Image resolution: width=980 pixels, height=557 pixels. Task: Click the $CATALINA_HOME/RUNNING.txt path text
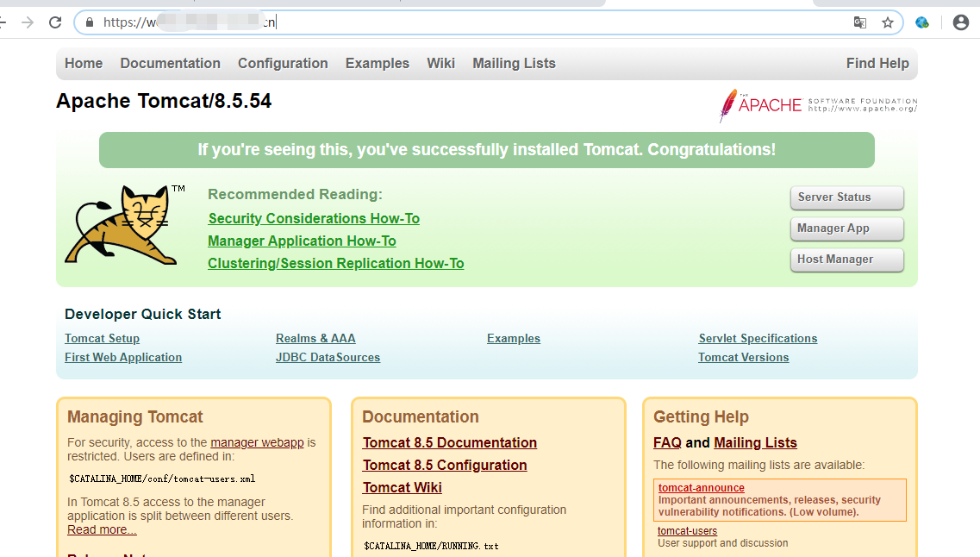(431, 546)
